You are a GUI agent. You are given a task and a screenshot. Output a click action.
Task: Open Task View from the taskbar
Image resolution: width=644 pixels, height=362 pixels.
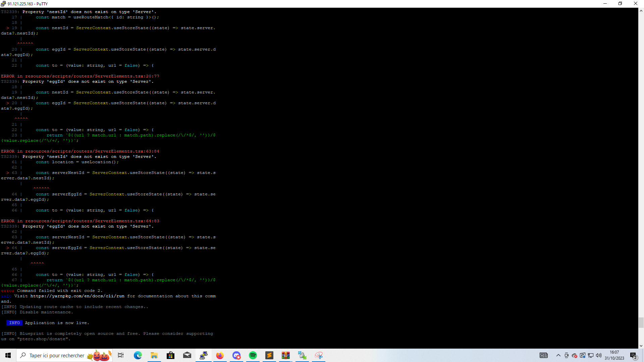121,355
